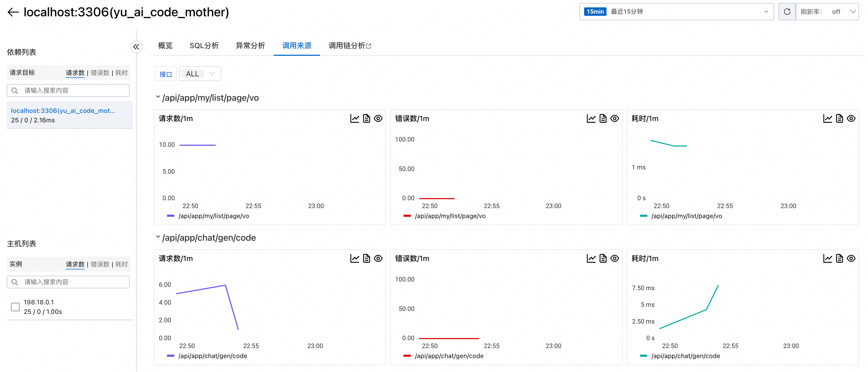Check the 198.18.0.1 host checkbox

click(15, 307)
